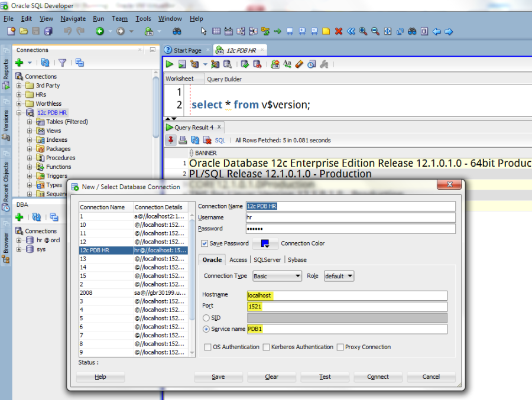Image resolution: width=532 pixels, height=400 pixels.
Task: Pick a color with Connection Color swatch
Action: 265,243
